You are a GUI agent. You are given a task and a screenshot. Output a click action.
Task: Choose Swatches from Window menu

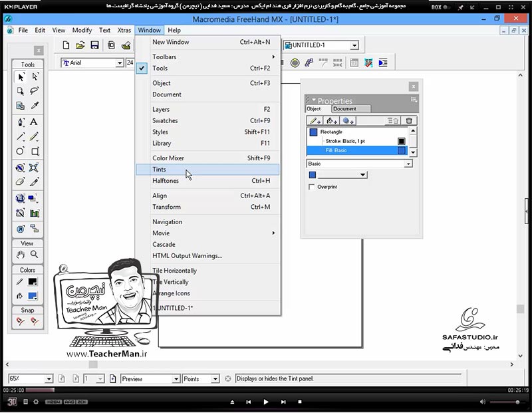pos(208,120)
